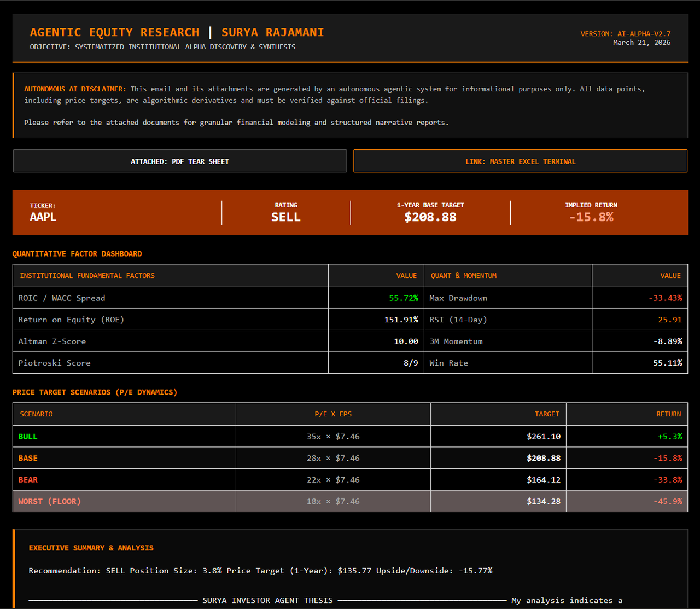Click the WORST (FLOOR) scenario label
Image resolution: width=700 pixels, height=609 pixels.
(50, 501)
